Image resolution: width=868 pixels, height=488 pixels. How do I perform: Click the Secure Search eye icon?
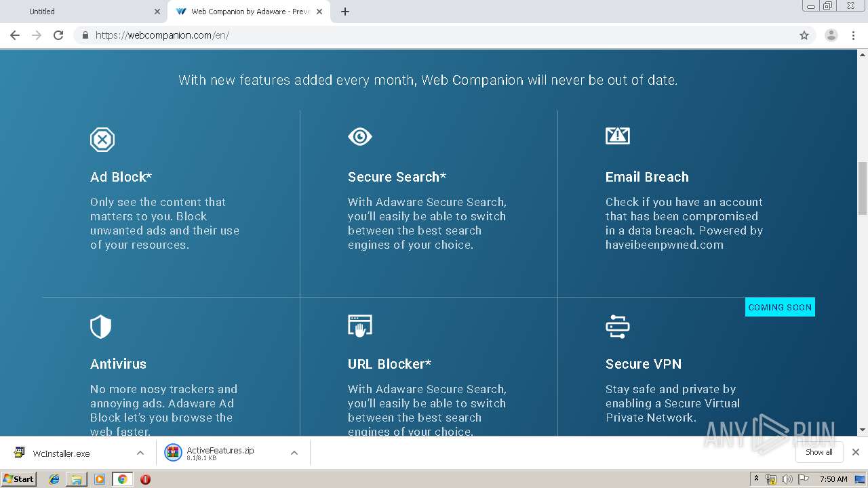click(360, 137)
